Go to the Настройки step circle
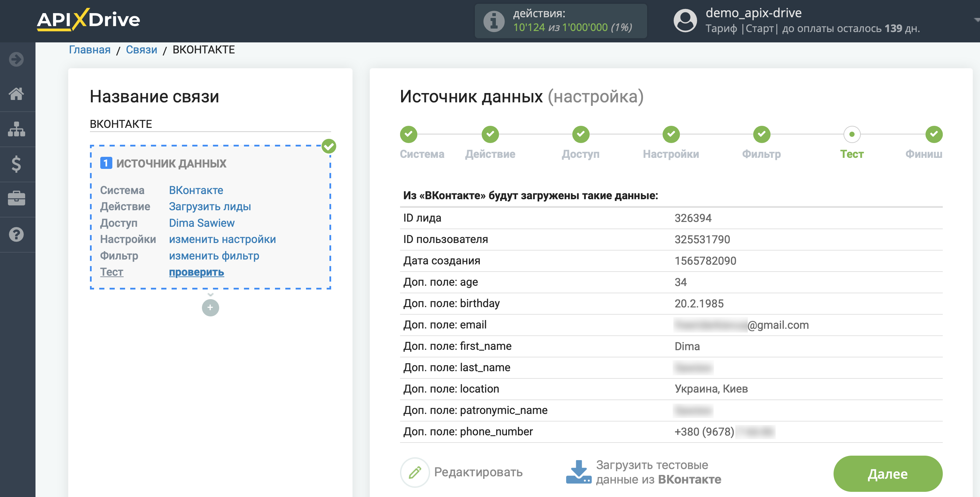 (x=671, y=134)
